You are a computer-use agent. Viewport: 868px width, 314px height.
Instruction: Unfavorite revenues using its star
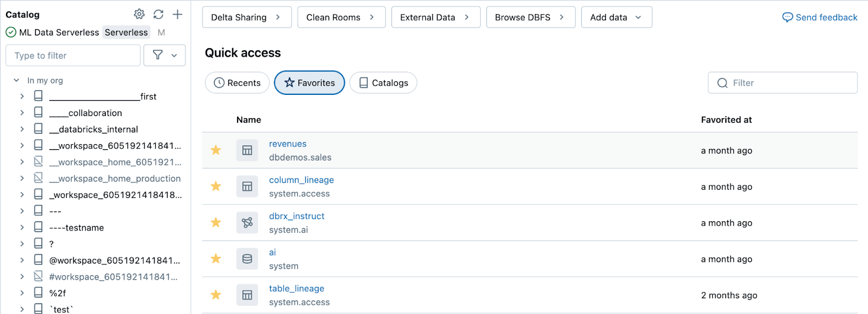coord(216,150)
